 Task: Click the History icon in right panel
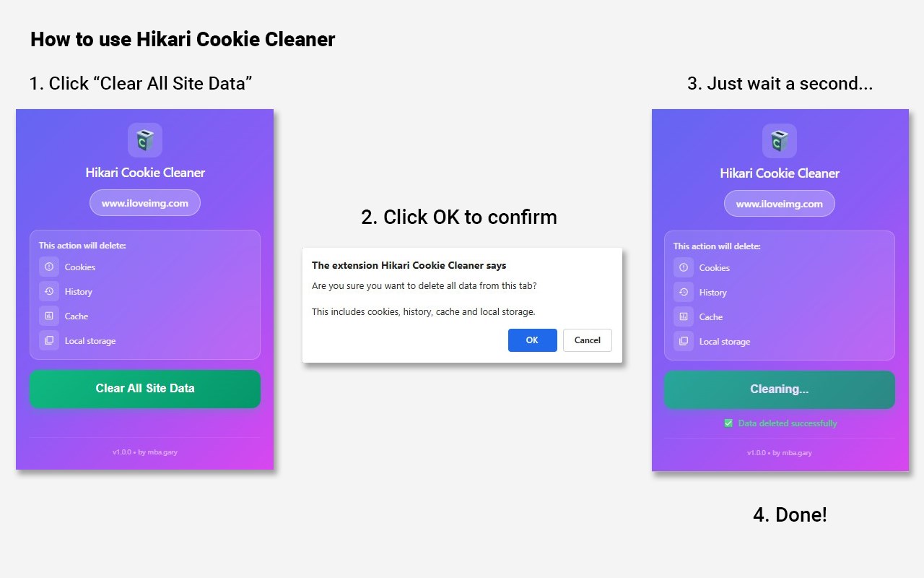684,293
